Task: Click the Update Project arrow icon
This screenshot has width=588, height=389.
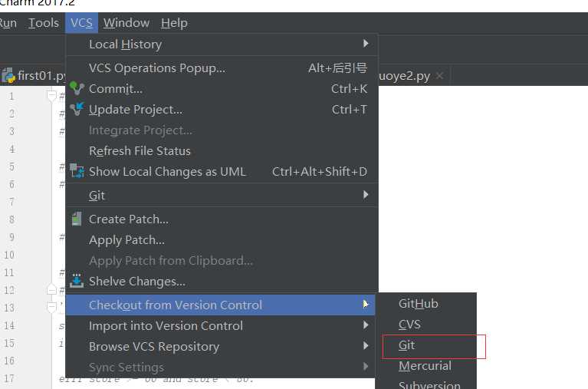Action: [77, 109]
